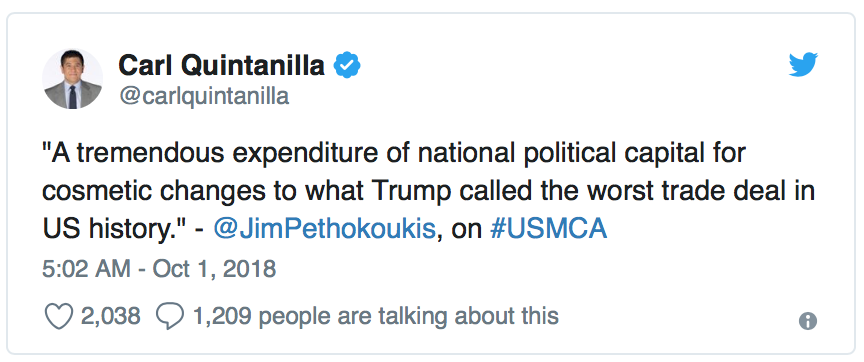Click the words 'cosmetic changes' in the tweet
Image resolution: width=864 pixels, height=362 pixels.
click(x=137, y=191)
